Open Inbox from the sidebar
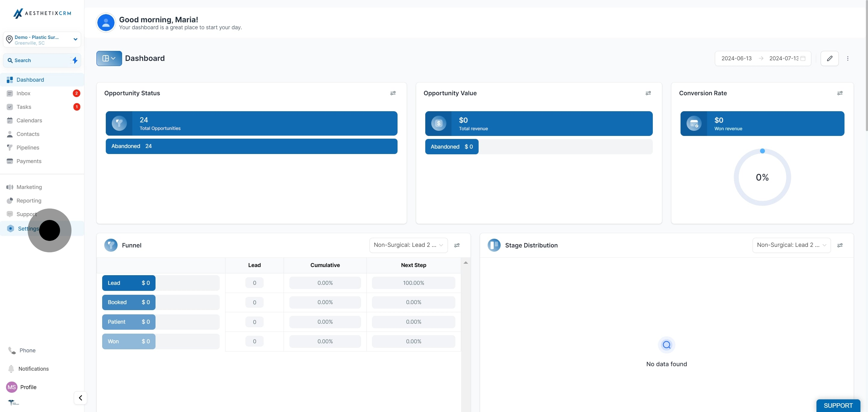The width and height of the screenshot is (868, 412). (x=23, y=93)
